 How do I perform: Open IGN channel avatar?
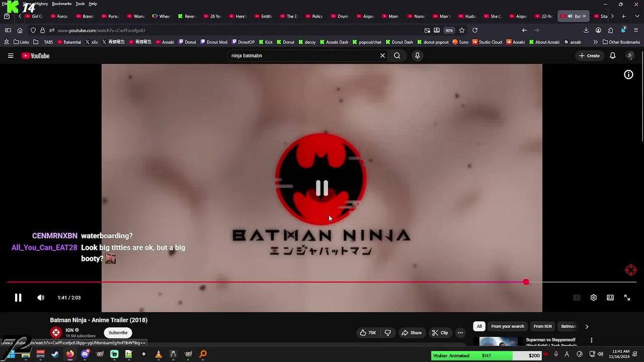point(56,332)
